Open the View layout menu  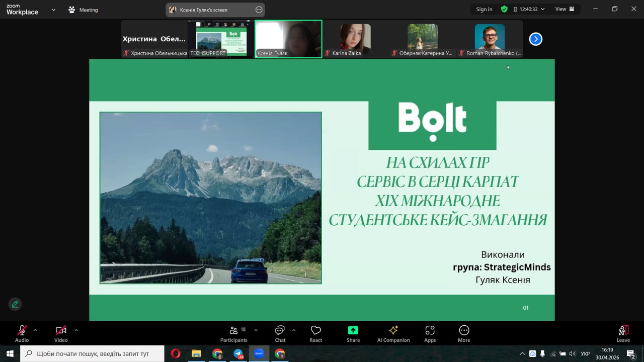tap(564, 9)
